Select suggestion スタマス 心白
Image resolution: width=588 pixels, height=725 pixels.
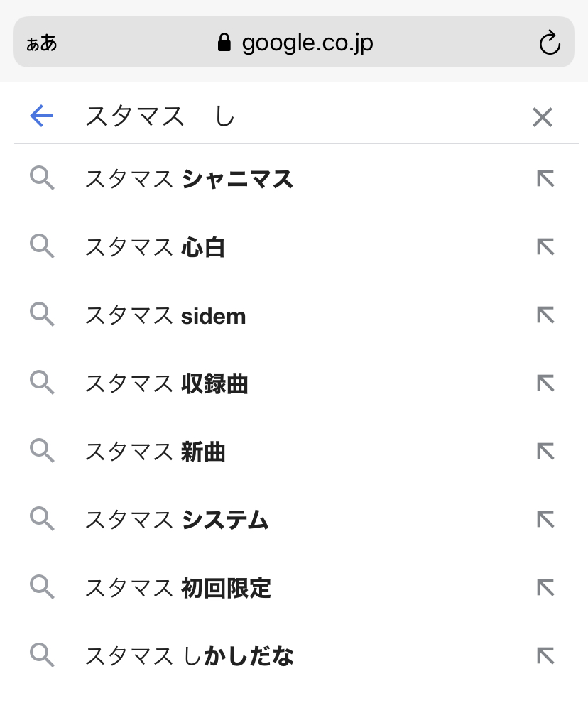(x=155, y=248)
